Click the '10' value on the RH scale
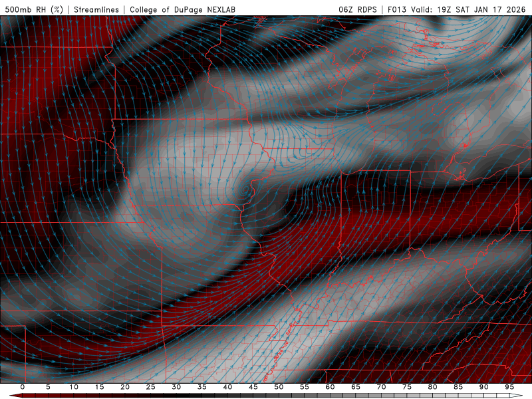Screen dimensions: 532x399 (74, 387)
